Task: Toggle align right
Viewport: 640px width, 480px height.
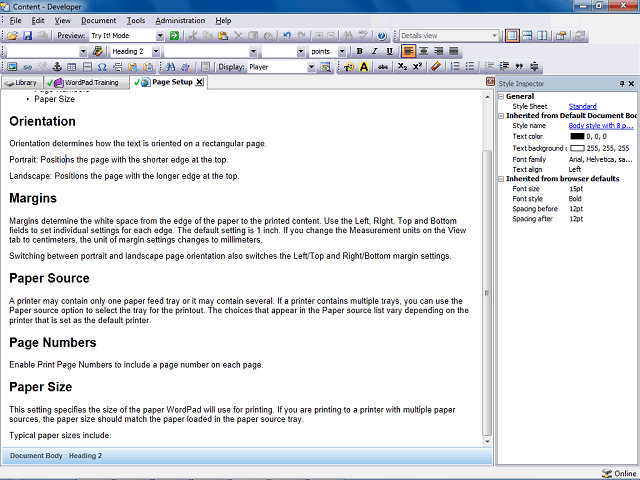Action: coord(439,51)
